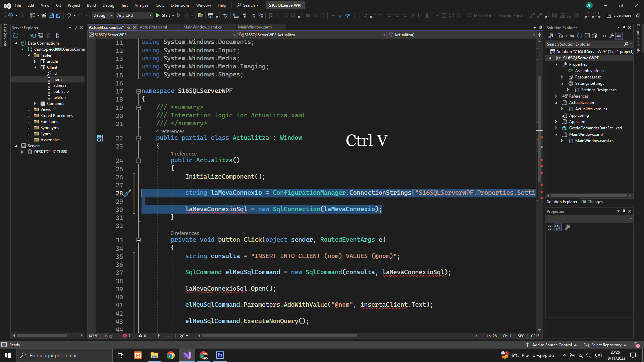Open the Debug configuration dropdown
Image resolution: width=644 pixels, height=362 pixels.
[x=103, y=15]
